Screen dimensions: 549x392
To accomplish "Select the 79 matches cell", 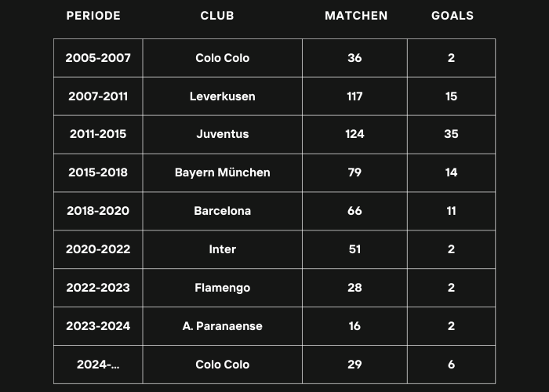I will 354,172.
